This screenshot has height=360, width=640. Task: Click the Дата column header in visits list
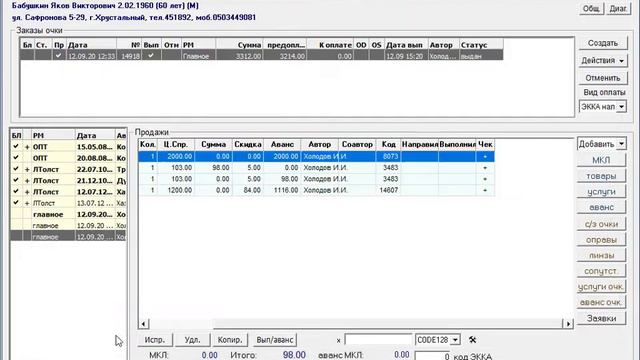click(96, 136)
